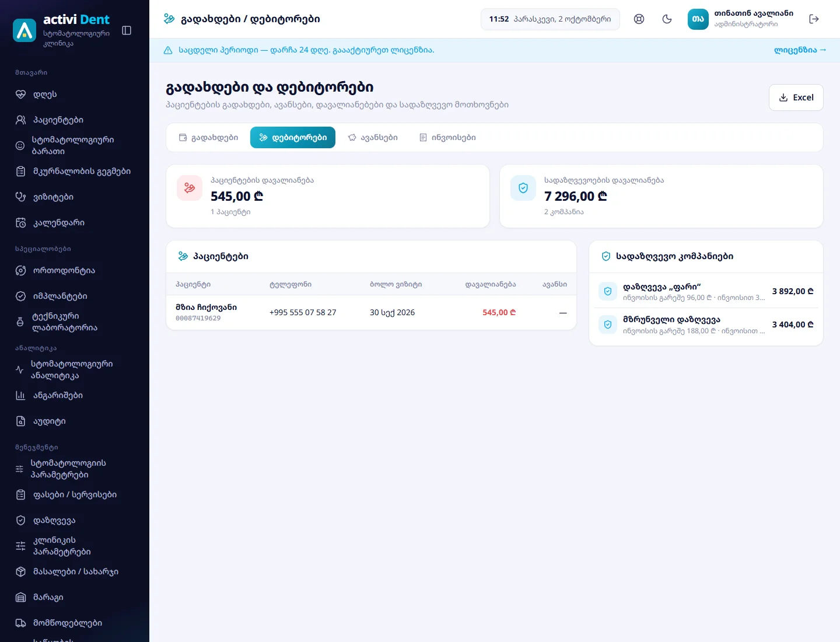The image size is (840, 642).
Task: Open აუდიტი in sidebar
Action: (x=75, y=421)
